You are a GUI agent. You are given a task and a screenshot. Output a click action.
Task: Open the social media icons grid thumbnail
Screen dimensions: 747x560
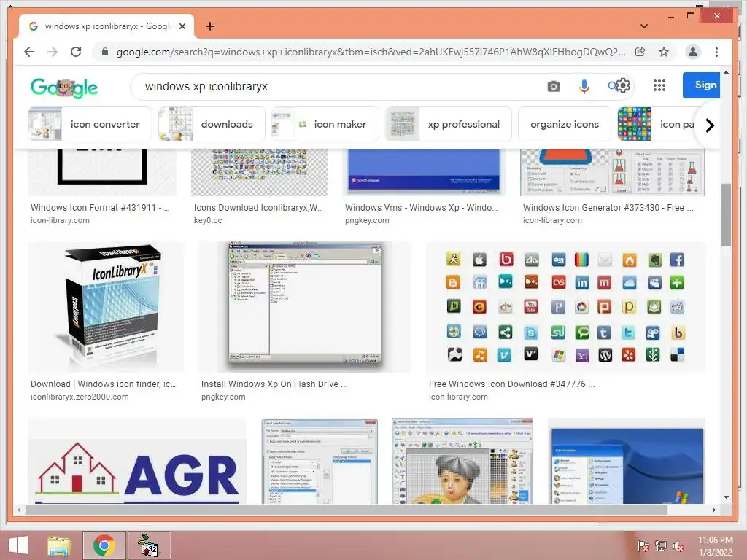click(x=565, y=307)
